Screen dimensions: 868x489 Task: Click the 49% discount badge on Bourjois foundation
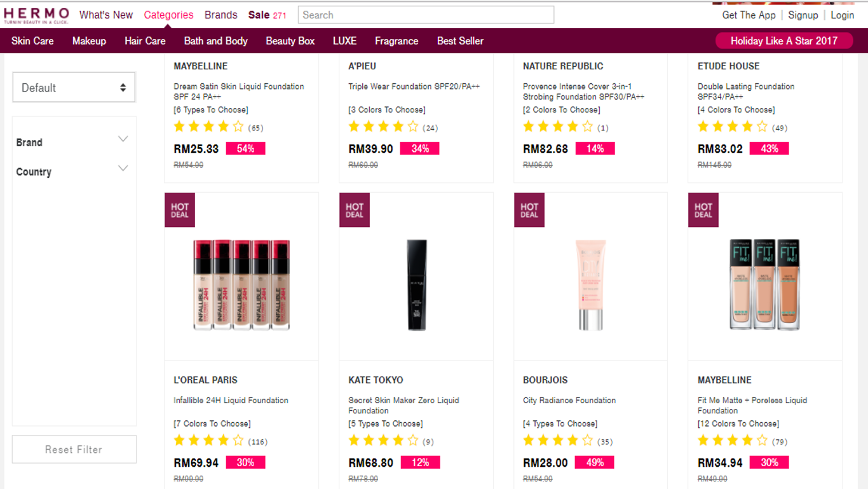tap(595, 462)
